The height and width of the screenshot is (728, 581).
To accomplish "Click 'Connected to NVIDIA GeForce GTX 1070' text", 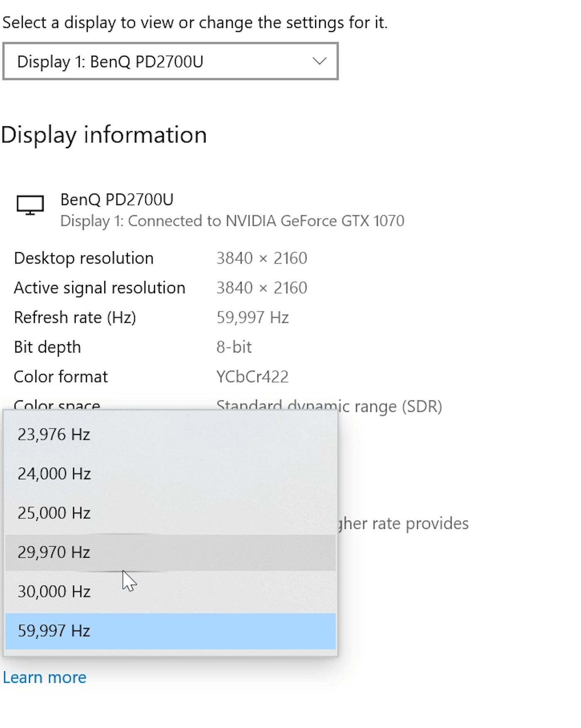I will [x=266, y=221].
